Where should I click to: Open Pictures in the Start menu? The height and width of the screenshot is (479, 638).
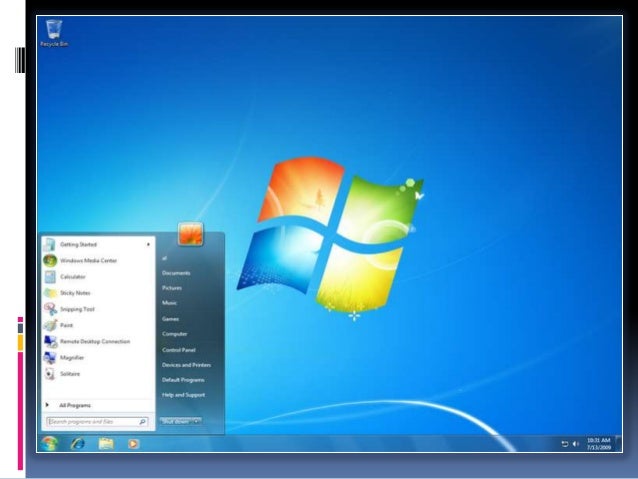pyautogui.click(x=172, y=288)
